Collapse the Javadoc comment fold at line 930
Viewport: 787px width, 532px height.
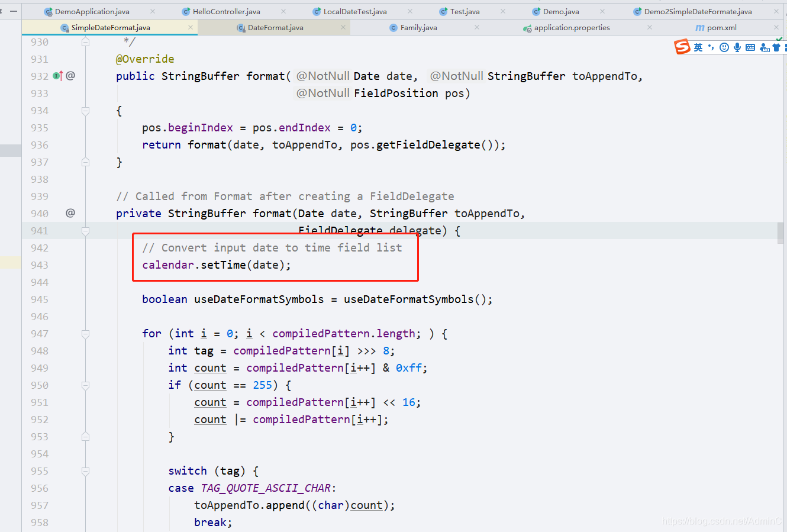coord(85,41)
